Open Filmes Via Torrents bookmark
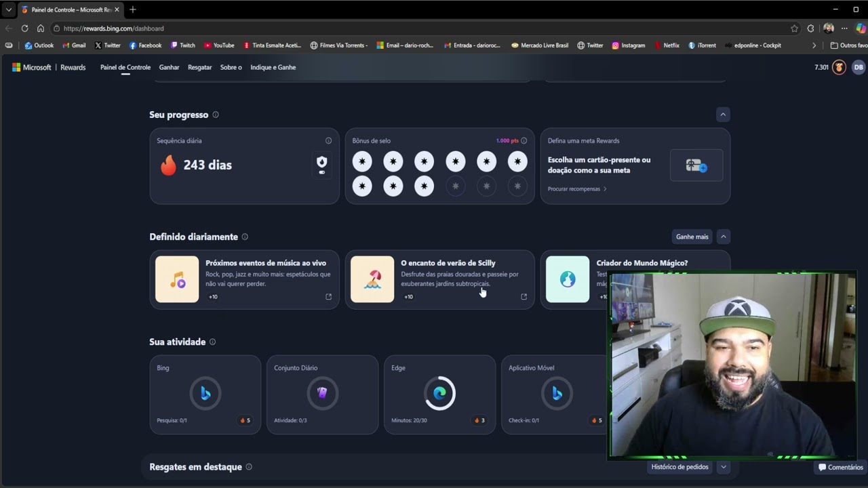 (x=339, y=45)
